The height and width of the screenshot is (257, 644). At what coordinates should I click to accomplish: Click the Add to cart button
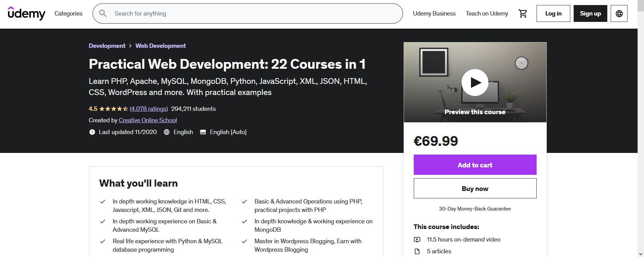475,165
